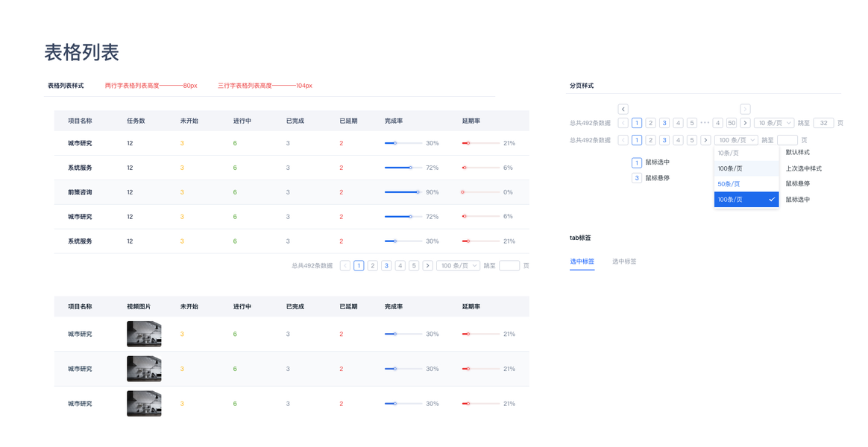Click the empty 跳至 page input under the table
Image resolution: width=868 pixels, height=447 pixels.
point(509,265)
